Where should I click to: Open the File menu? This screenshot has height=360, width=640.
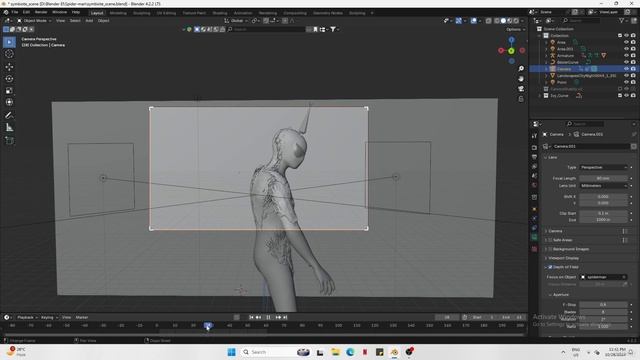pyautogui.click(x=15, y=12)
